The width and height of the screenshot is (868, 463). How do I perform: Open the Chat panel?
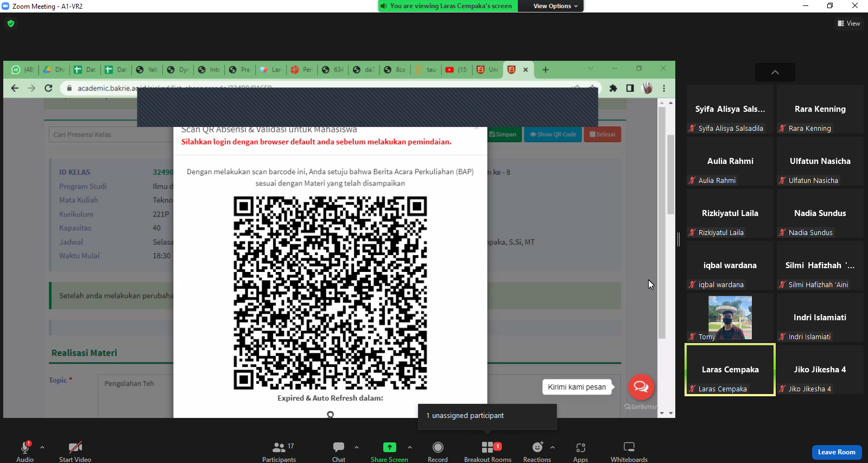pyautogui.click(x=339, y=452)
